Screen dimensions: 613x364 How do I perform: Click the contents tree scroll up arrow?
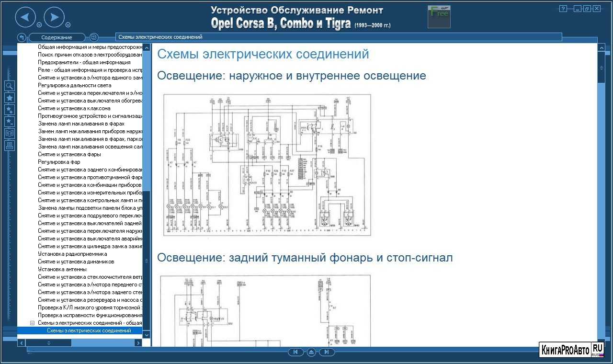point(147,47)
